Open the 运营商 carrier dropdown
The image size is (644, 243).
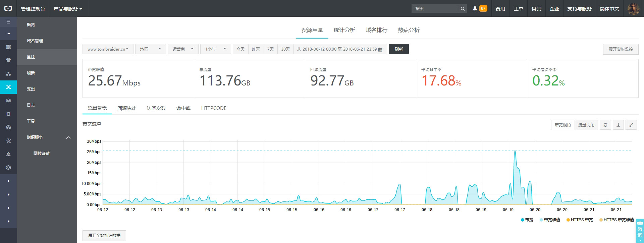pos(183,49)
